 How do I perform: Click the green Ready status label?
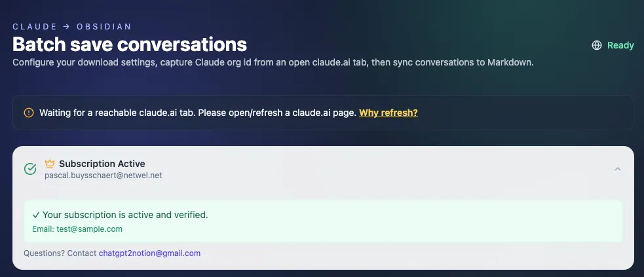coord(620,45)
